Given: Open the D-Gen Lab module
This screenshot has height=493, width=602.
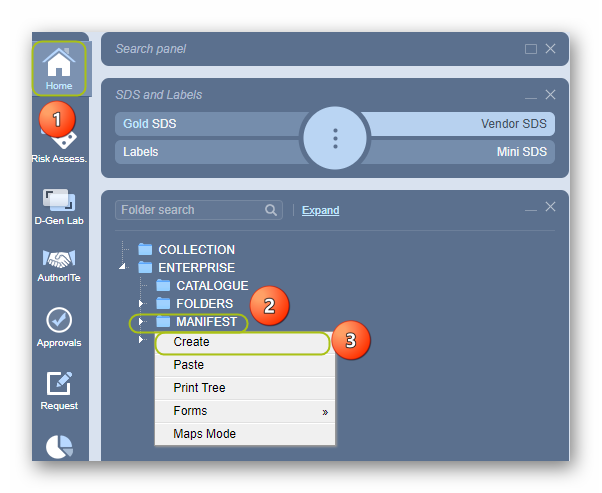Looking at the screenshot, I should point(59,207).
